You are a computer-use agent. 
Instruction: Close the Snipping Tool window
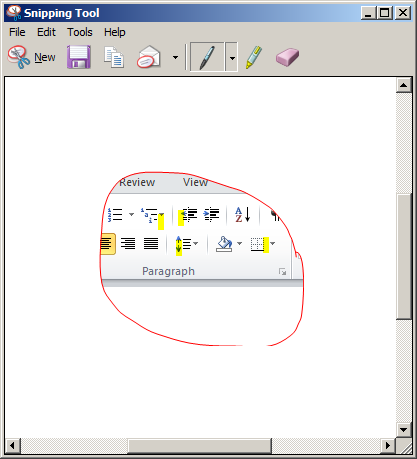403,13
